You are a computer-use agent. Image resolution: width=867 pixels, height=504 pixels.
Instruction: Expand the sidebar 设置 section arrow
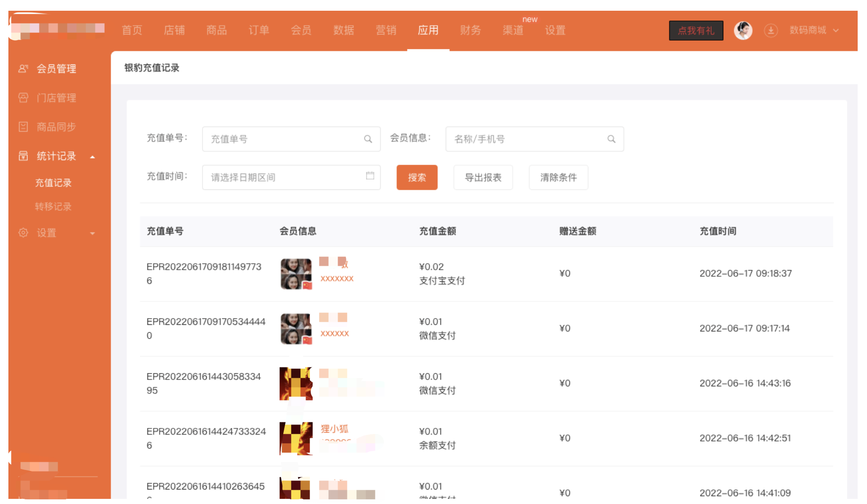click(92, 233)
